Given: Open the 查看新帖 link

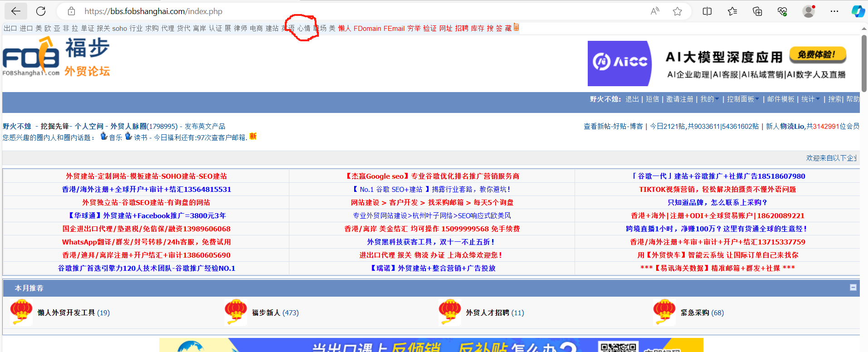Looking at the screenshot, I should point(597,126).
